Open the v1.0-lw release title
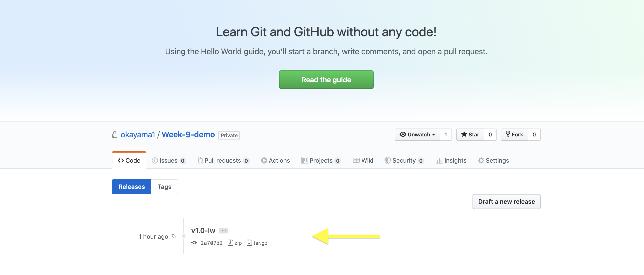 pyautogui.click(x=203, y=231)
